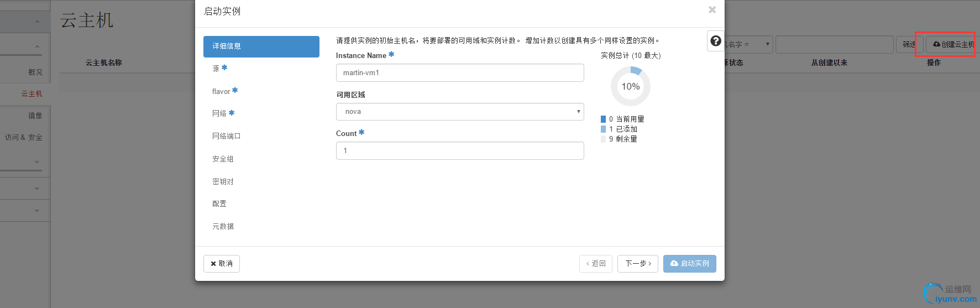Click the 10% instance quota donut chart
980x308 pixels.
point(630,86)
